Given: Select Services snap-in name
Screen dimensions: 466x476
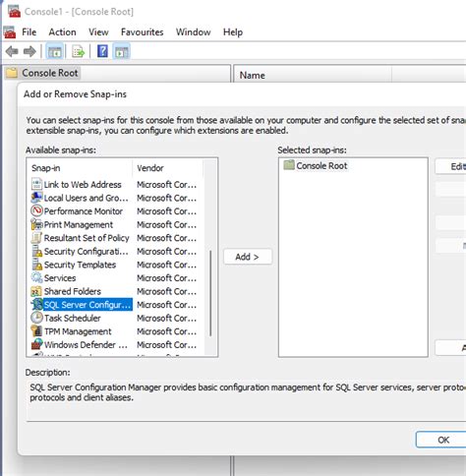Looking at the screenshot, I should click(x=60, y=278).
